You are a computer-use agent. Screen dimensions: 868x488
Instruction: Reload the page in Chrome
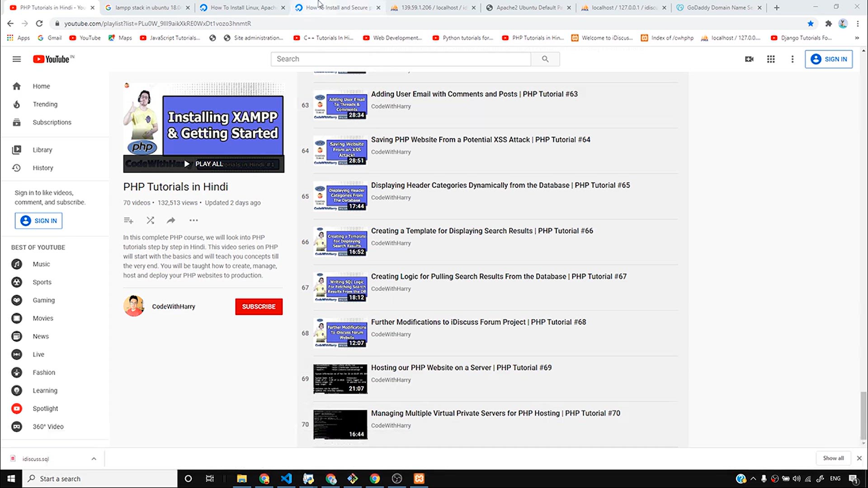coord(39,23)
